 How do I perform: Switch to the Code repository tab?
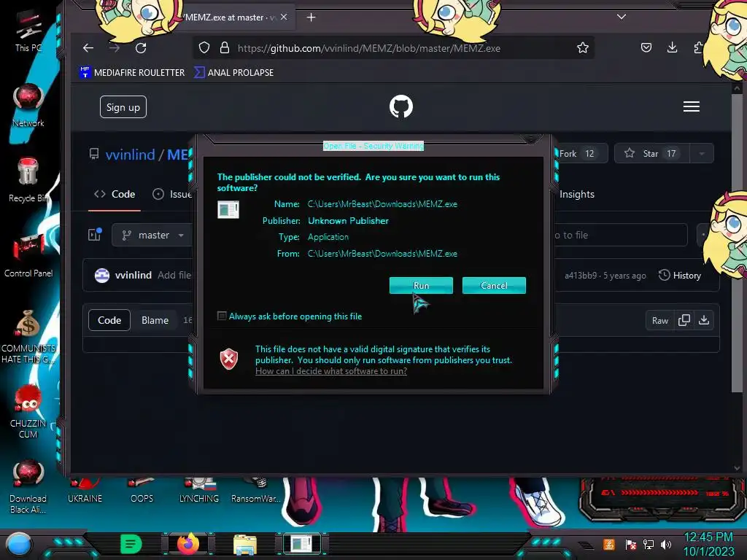click(x=115, y=194)
